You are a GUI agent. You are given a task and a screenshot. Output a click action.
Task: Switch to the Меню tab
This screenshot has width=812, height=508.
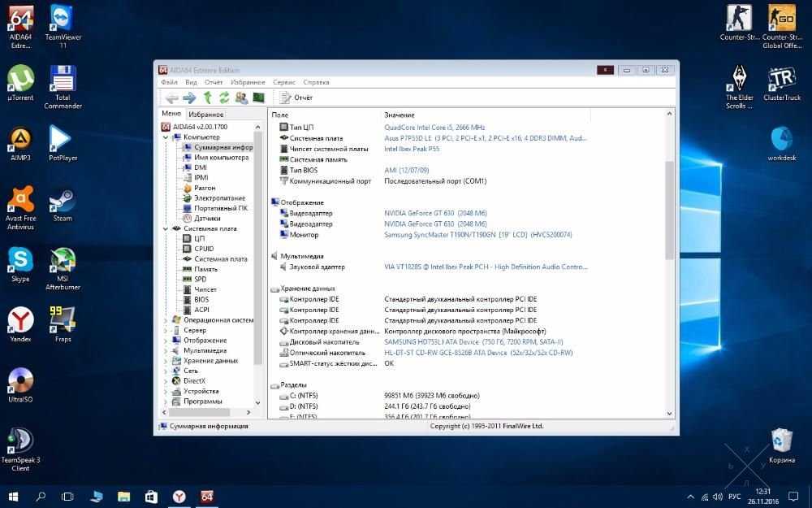[x=171, y=114]
